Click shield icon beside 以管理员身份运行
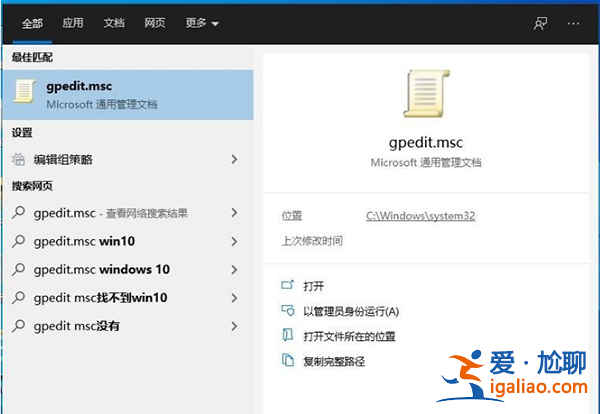Screen dimensions: 600x414 click(288, 310)
